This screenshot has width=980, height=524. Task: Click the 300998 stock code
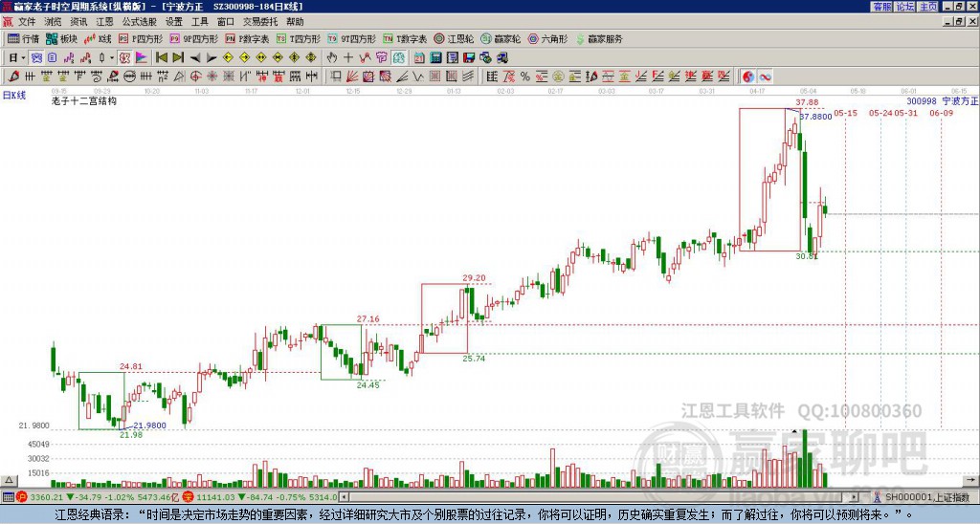tap(922, 100)
